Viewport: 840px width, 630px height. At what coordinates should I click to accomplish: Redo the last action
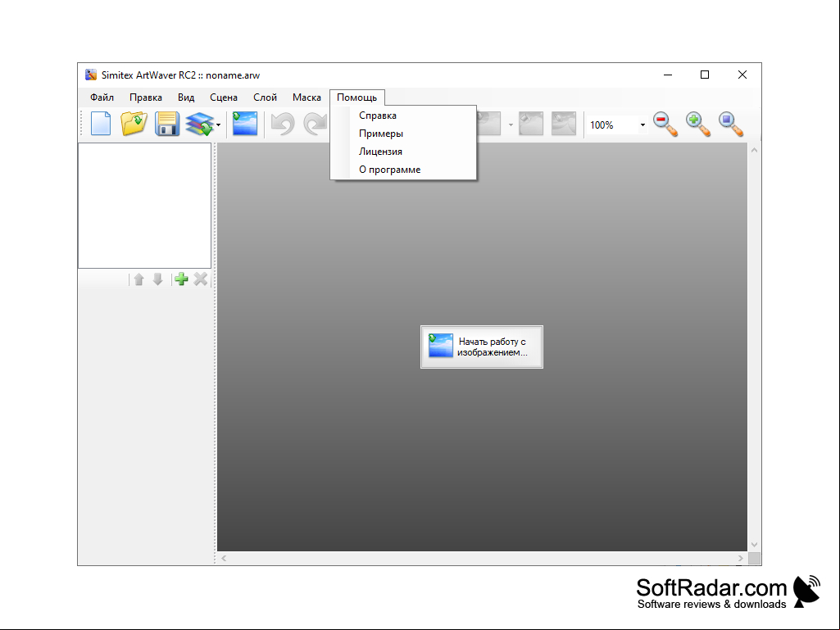(x=316, y=124)
